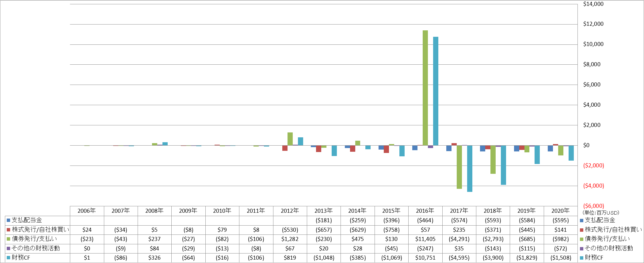Select the ($3,900) table cell
644x263 pixels.
493,257
